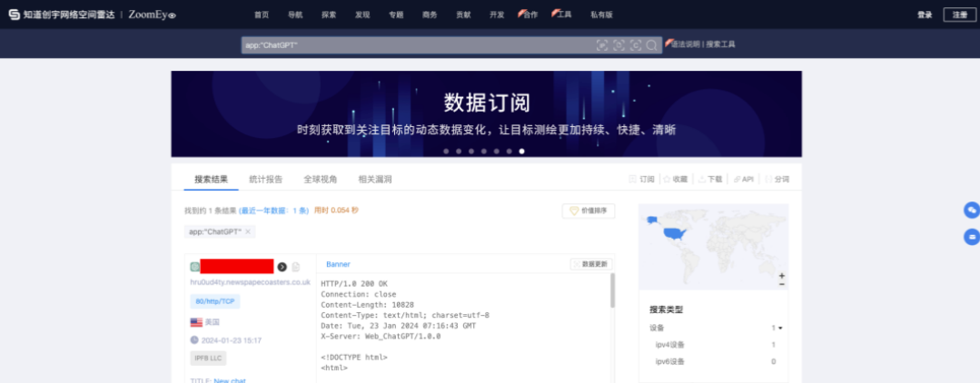This screenshot has width=980, height=383.
Task: Open the 首页 menu item
Action: pos(262,15)
